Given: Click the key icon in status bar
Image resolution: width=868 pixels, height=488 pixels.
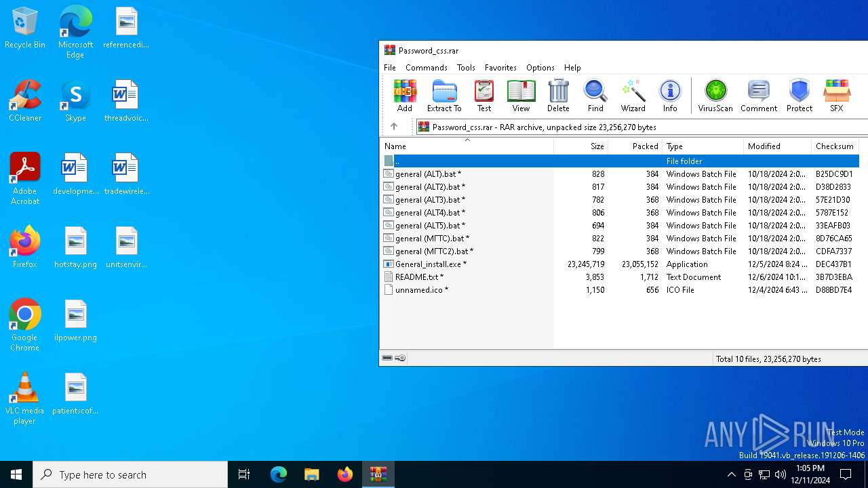Looking at the screenshot, I should pos(400,358).
